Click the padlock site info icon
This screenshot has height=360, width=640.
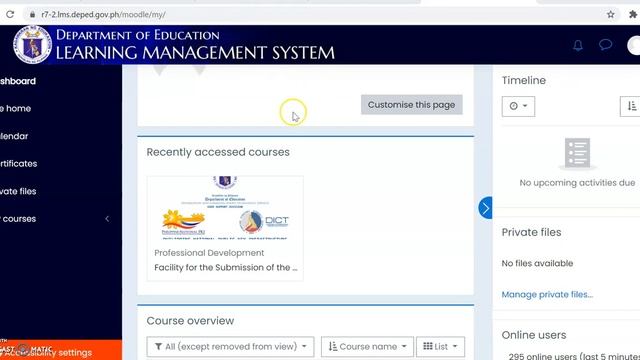click(x=32, y=14)
